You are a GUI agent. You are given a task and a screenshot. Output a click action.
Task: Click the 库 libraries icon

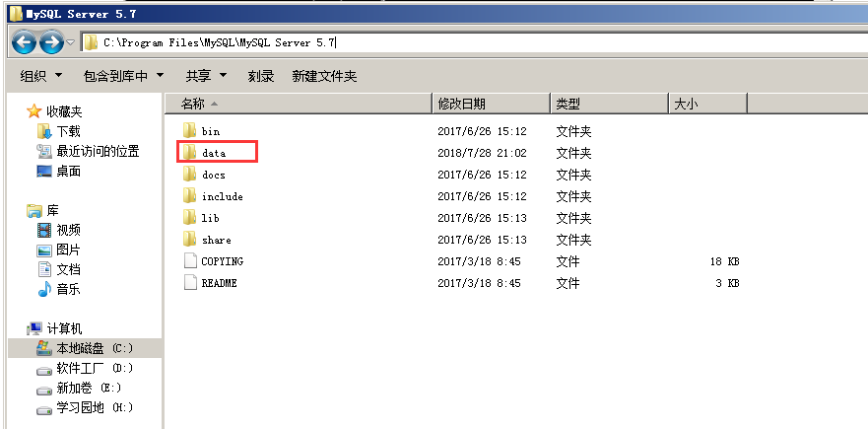tap(34, 211)
